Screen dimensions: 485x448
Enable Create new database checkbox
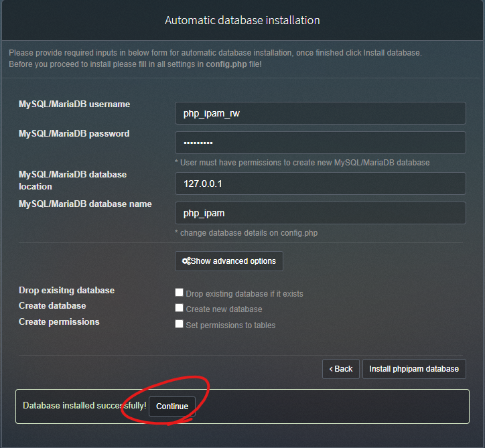pyautogui.click(x=179, y=308)
